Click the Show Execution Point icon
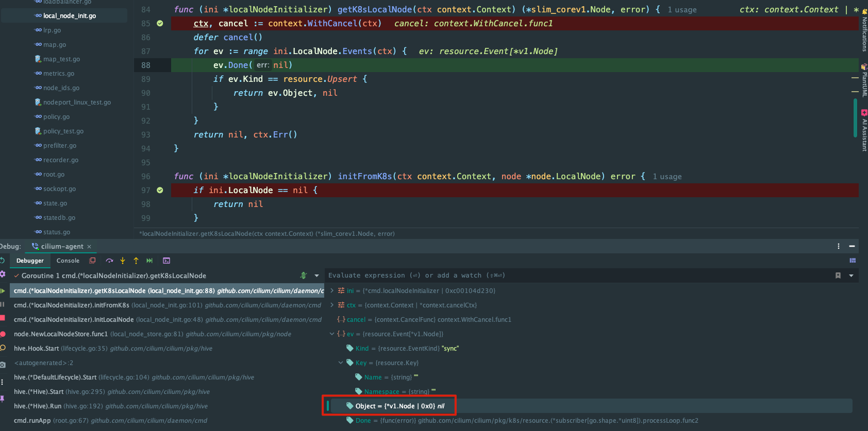The image size is (868, 431). (x=93, y=261)
